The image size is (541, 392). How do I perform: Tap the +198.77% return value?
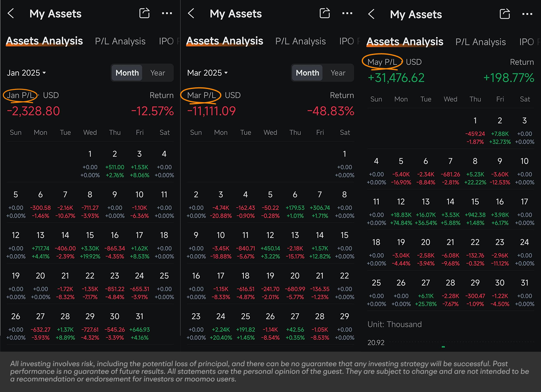tap(509, 78)
